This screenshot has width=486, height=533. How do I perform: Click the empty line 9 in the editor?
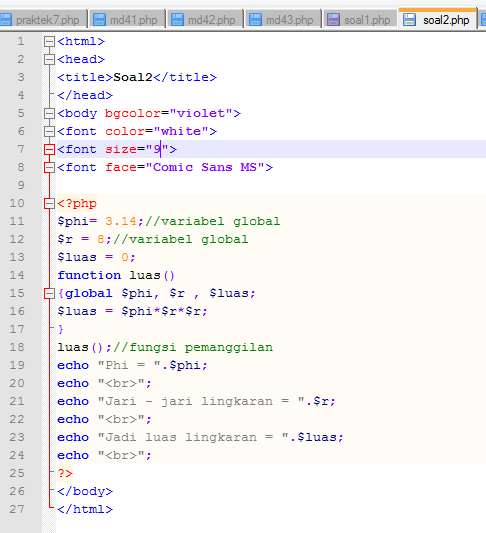click(x=271, y=185)
